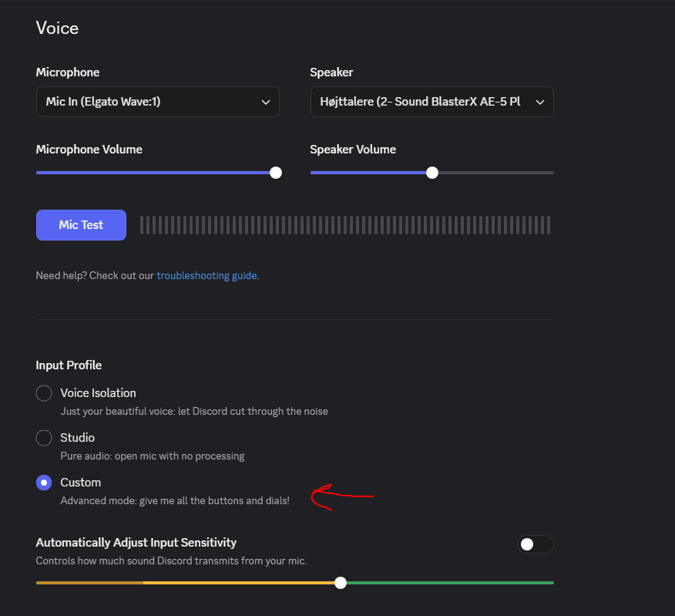Image resolution: width=675 pixels, height=616 pixels.
Task: Click 'Just your beautiful voice' description text
Action: 194,412
